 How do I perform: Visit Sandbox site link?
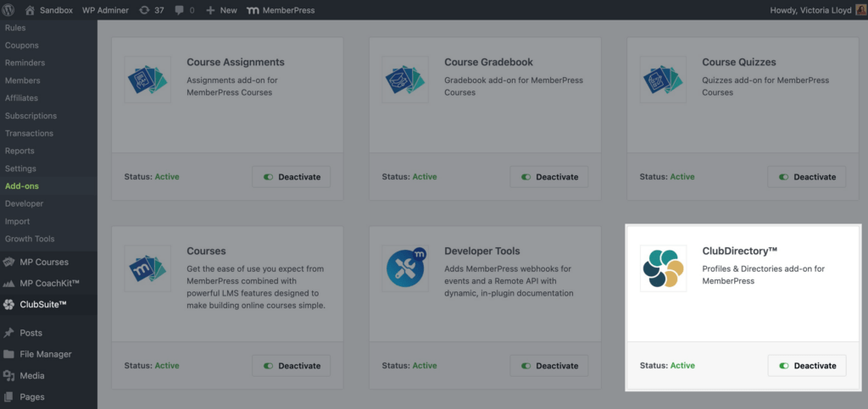click(56, 10)
